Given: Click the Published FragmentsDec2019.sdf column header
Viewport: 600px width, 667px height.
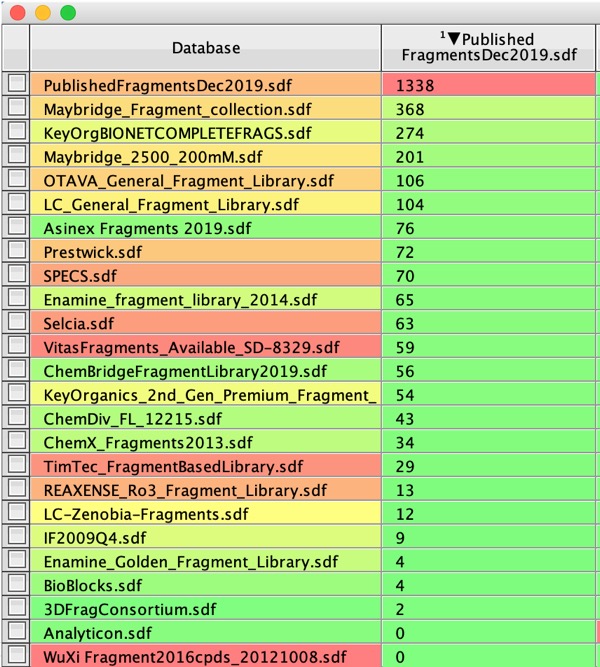Looking at the screenshot, I should tap(489, 48).
